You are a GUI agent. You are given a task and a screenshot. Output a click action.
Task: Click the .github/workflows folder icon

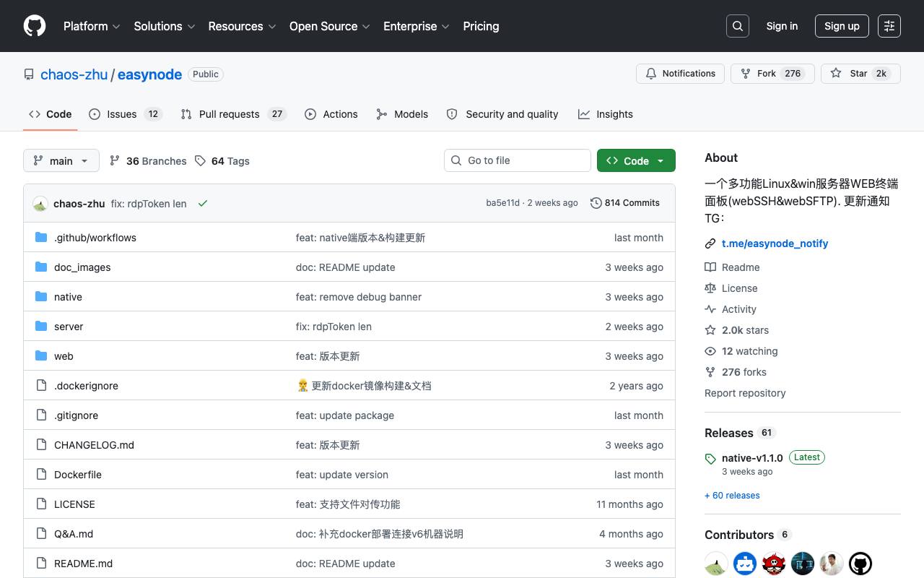coord(41,237)
